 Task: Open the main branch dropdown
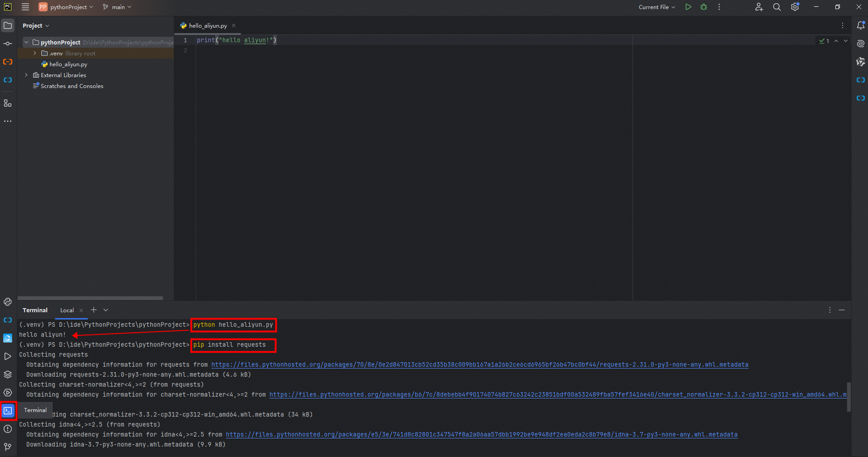117,7
